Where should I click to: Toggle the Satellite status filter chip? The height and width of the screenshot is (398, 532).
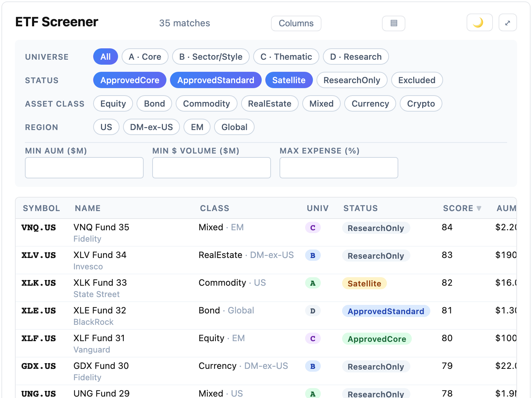289,80
